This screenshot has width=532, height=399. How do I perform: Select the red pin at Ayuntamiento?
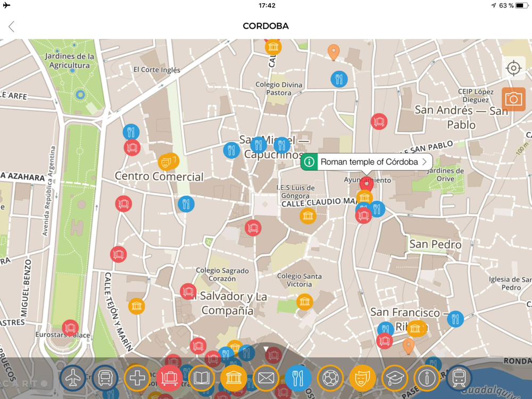tap(367, 184)
